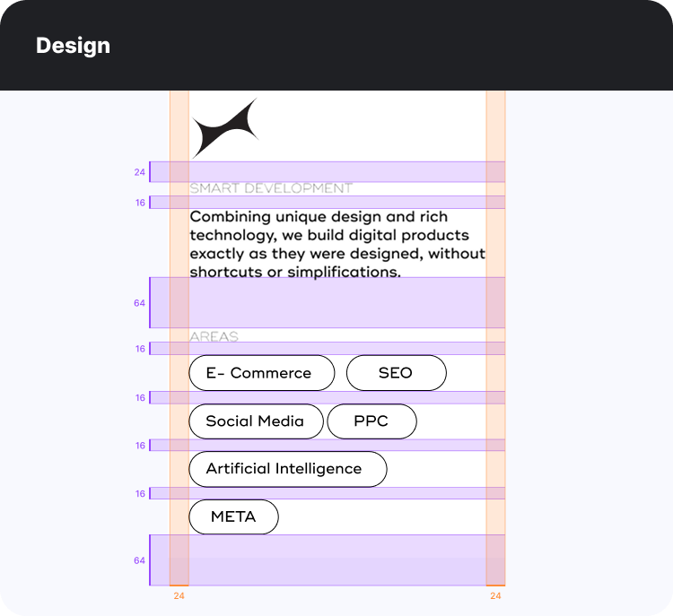Click the Design header title
Image resolution: width=673 pixels, height=616 pixels.
(x=73, y=46)
